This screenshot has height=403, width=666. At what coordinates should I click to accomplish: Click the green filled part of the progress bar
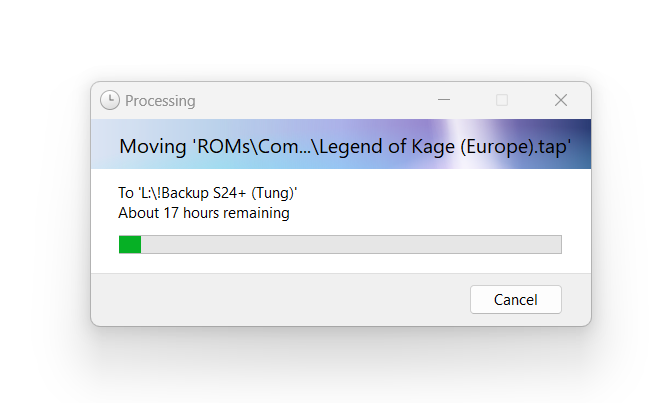[x=130, y=244]
